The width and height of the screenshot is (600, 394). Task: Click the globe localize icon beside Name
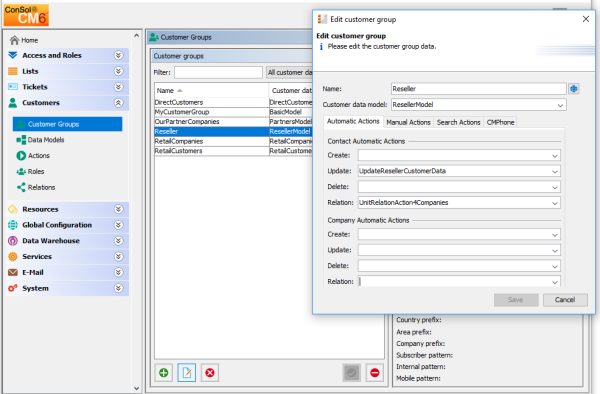pyautogui.click(x=574, y=89)
